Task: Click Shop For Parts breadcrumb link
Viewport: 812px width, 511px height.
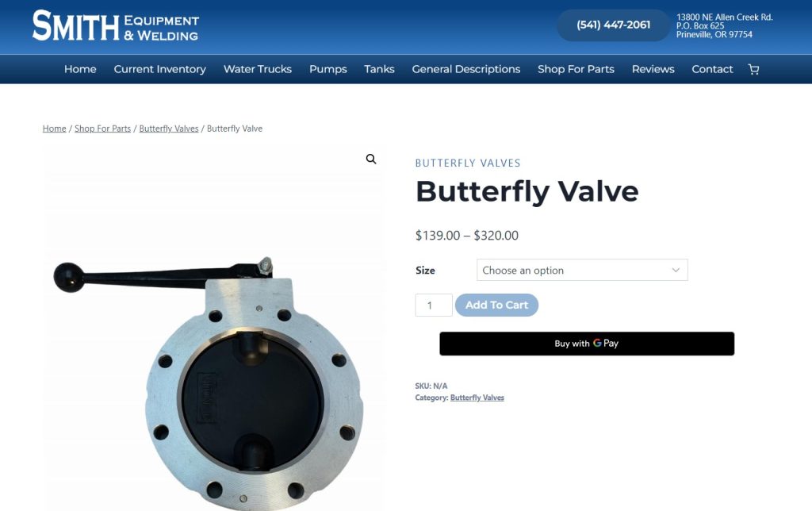Action: click(x=102, y=129)
